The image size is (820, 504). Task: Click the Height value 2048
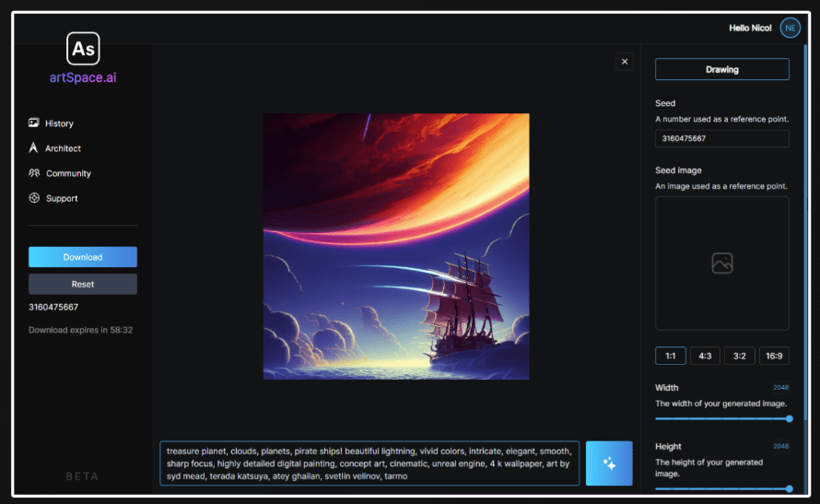click(780, 446)
